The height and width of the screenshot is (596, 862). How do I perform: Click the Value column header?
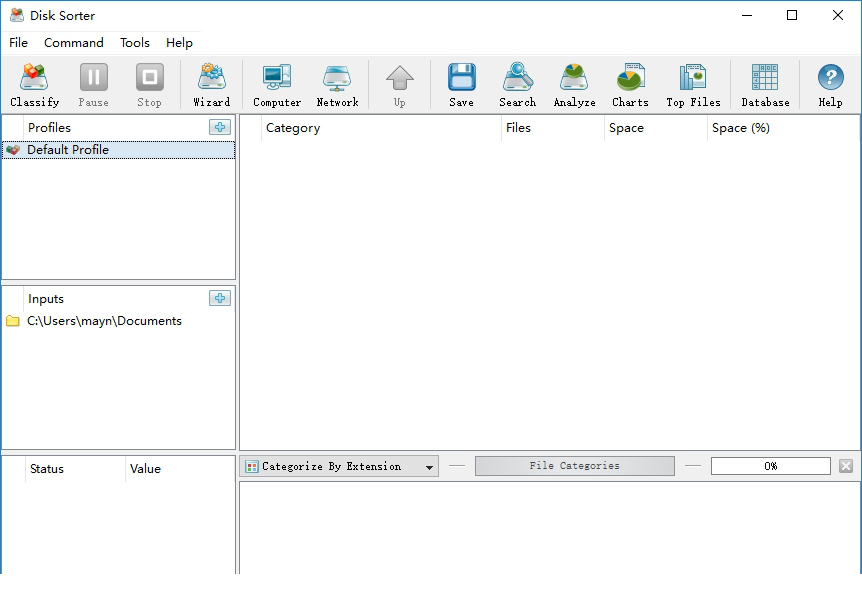[x=180, y=469]
